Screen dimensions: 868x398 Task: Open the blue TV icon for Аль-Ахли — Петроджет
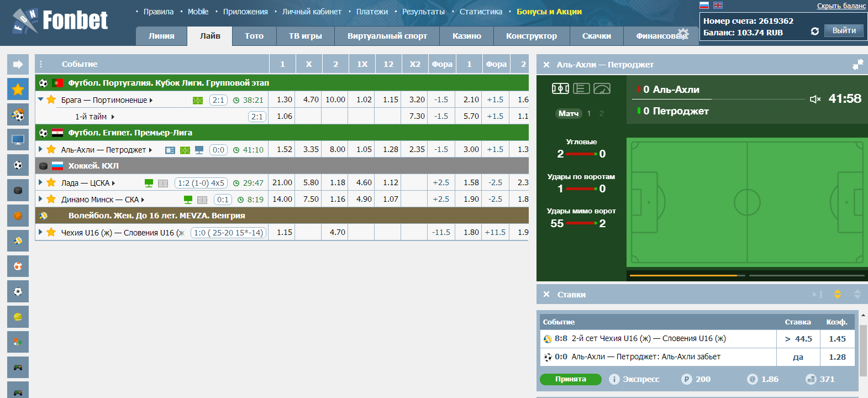199,150
